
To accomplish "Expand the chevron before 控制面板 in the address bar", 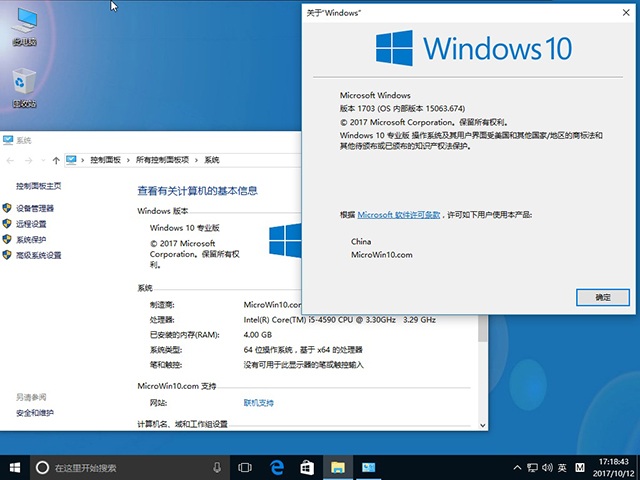I will [83, 160].
